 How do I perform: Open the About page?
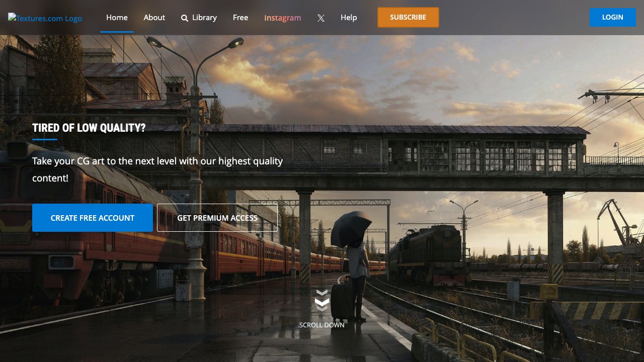[154, 18]
